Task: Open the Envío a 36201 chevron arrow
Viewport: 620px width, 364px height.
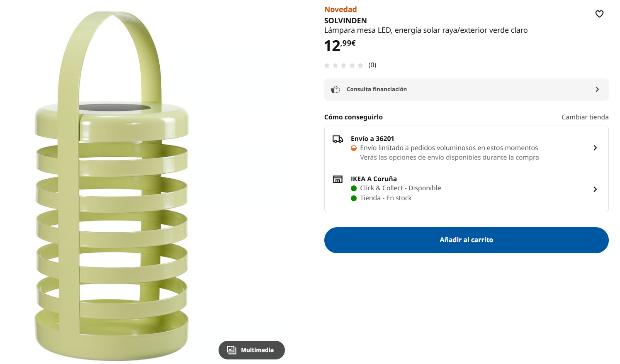Action: [x=595, y=148]
